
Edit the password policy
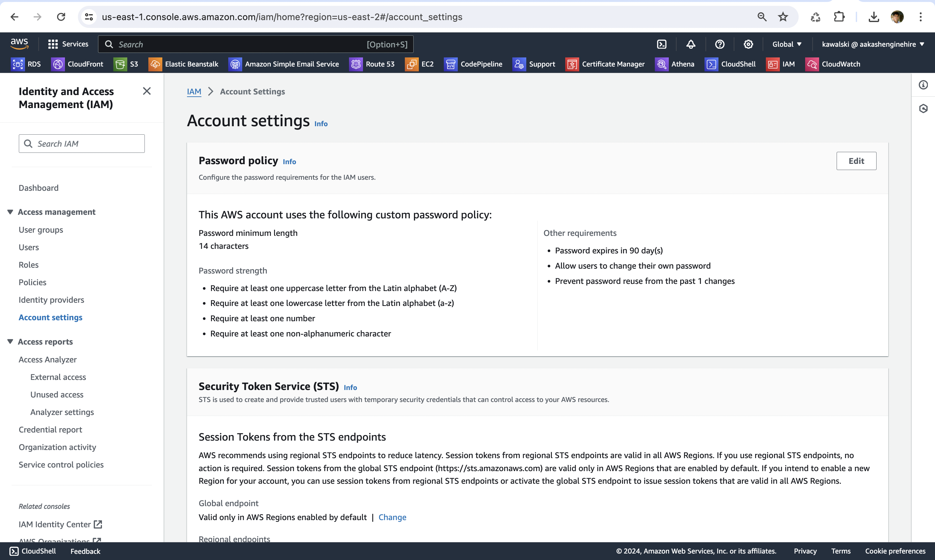click(x=856, y=161)
